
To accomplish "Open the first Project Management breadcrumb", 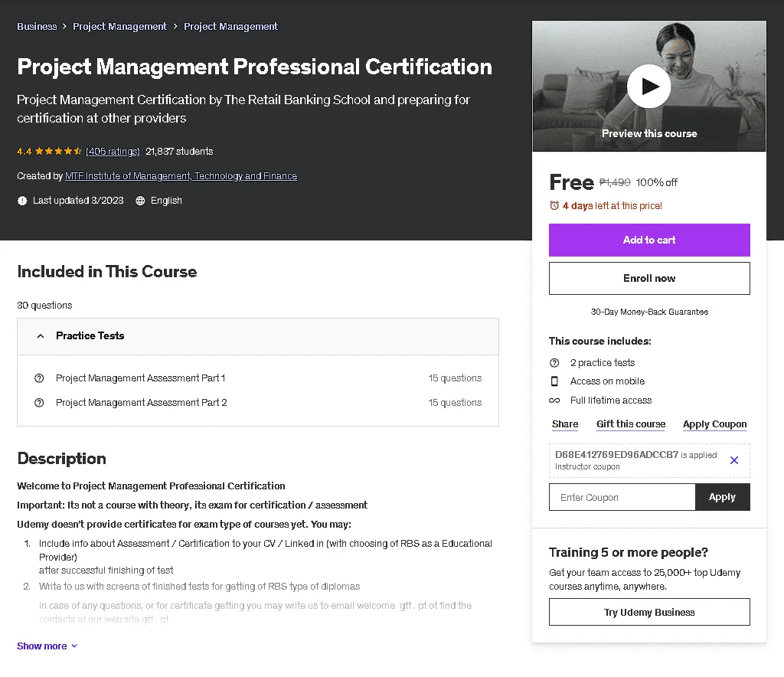I will (x=119, y=27).
